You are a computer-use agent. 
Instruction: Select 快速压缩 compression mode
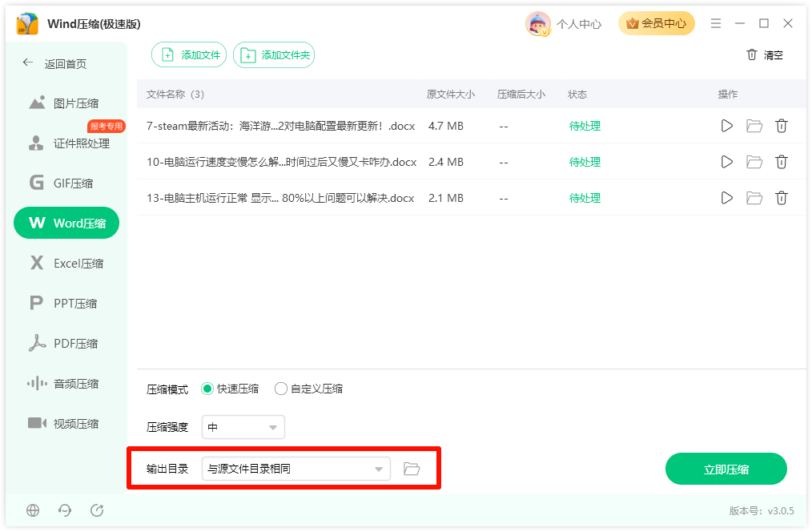coord(230,389)
